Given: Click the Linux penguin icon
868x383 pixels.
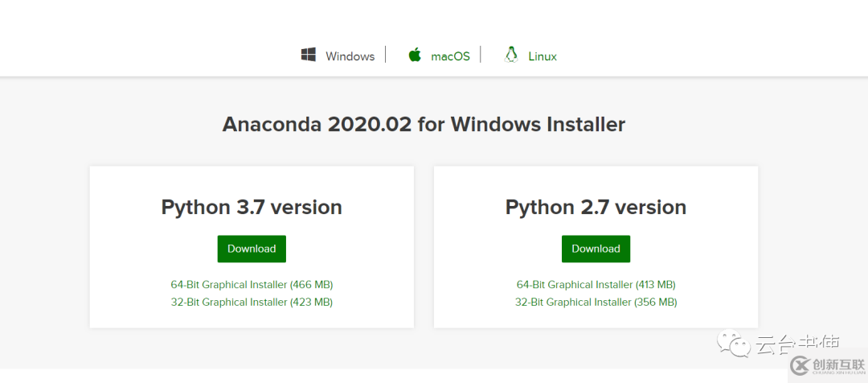Looking at the screenshot, I should (510, 55).
